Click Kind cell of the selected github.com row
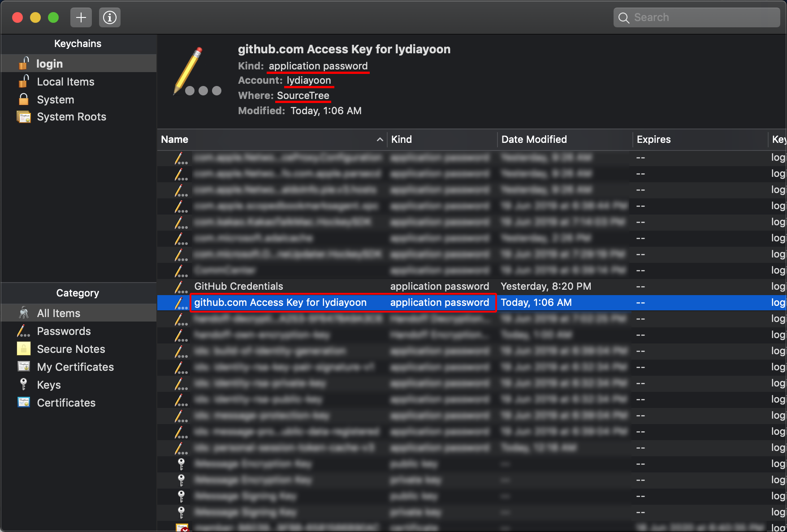787x532 pixels. (440, 302)
